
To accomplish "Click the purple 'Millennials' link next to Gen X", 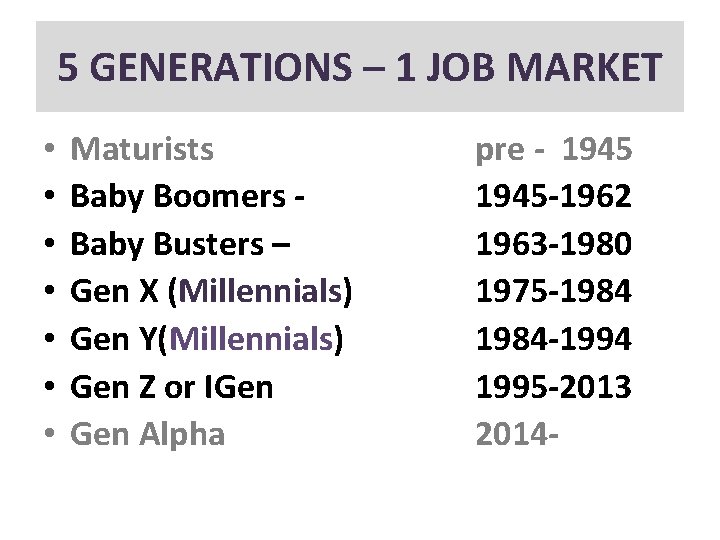I will [260, 292].
